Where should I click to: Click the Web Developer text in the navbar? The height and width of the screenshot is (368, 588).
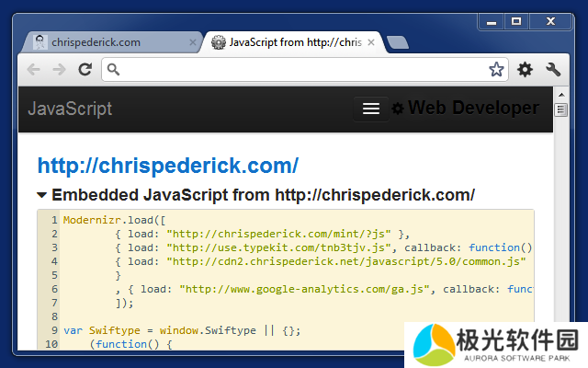(473, 109)
